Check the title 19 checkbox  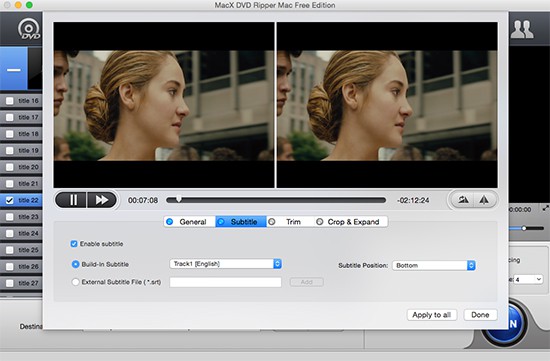(10, 151)
